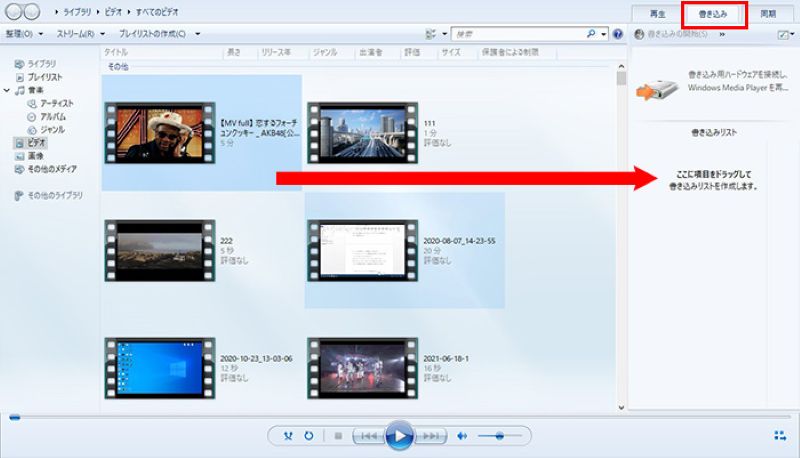This screenshot has width=800, height=458.
Task: Open the ストリーム(R) dropdown menu
Action: pyautogui.click(x=81, y=34)
